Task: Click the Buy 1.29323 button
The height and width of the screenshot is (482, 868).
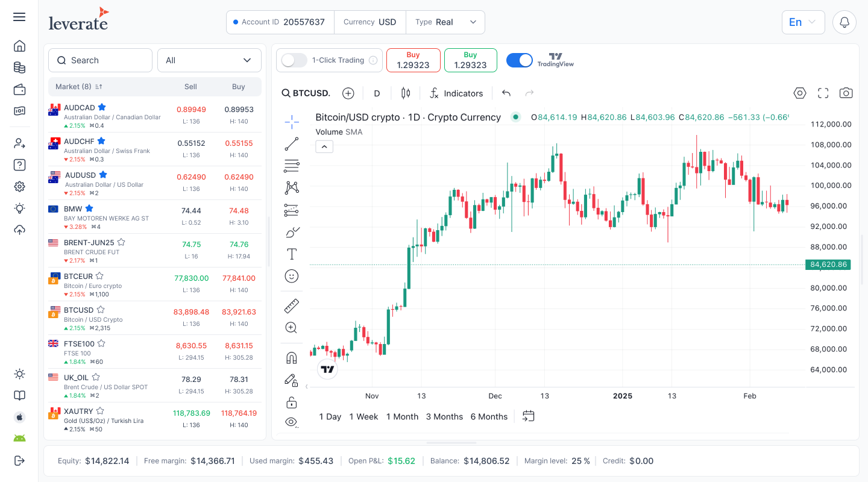Action: [x=471, y=60]
